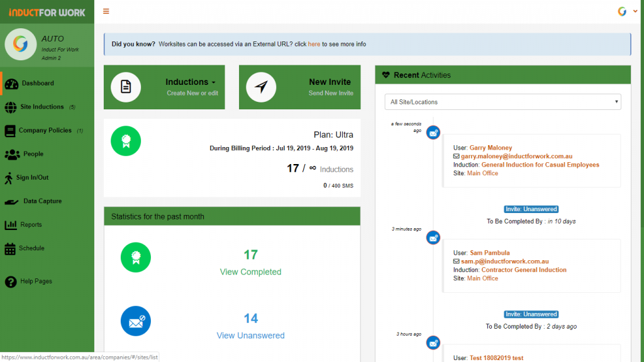Click the Inductions document icon

pyautogui.click(x=126, y=87)
